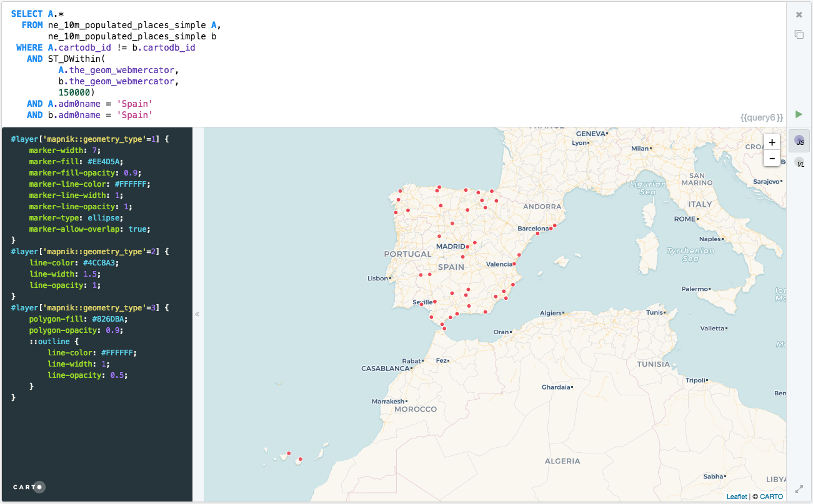The height and width of the screenshot is (504, 813).
Task: Toggle map fullscreen with expand arrows
Action: pos(799,489)
